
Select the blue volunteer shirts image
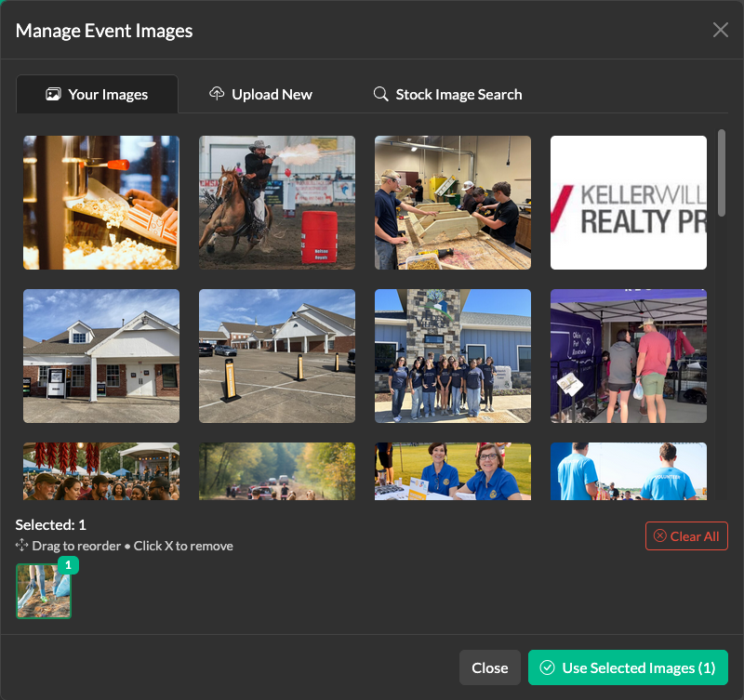pyautogui.click(x=629, y=471)
